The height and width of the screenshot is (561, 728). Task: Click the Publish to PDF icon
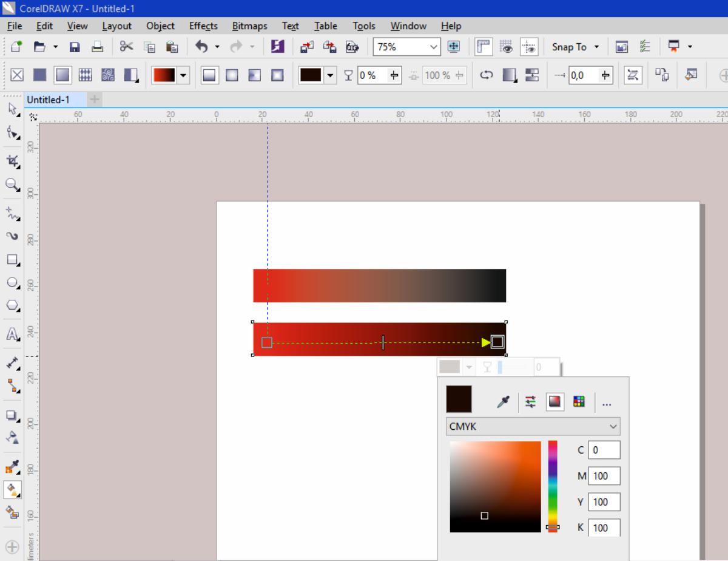click(x=352, y=47)
